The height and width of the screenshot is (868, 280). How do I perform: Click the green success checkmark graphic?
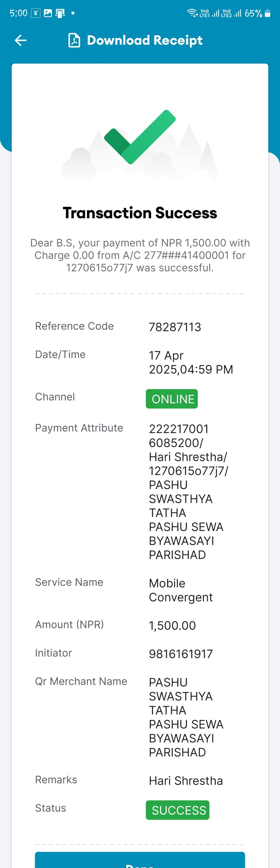[140, 137]
